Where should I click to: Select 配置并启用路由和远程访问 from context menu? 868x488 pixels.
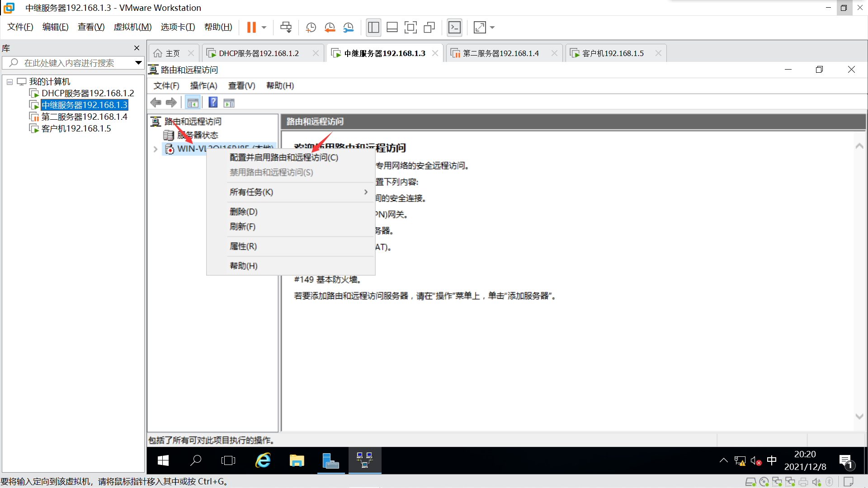[283, 157]
